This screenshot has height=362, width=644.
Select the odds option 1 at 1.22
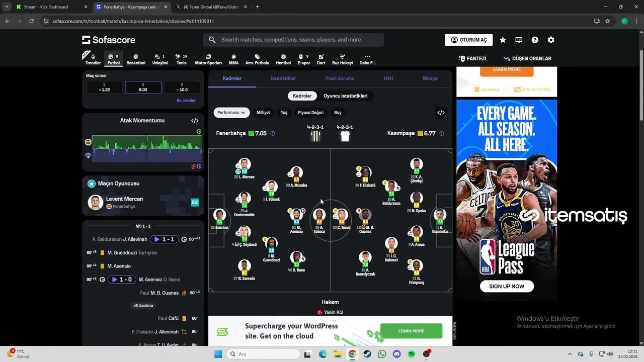(x=104, y=87)
